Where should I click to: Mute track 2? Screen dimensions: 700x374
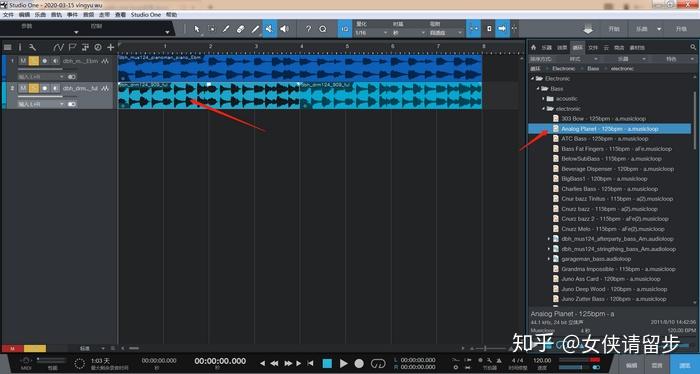coord(23,88)
